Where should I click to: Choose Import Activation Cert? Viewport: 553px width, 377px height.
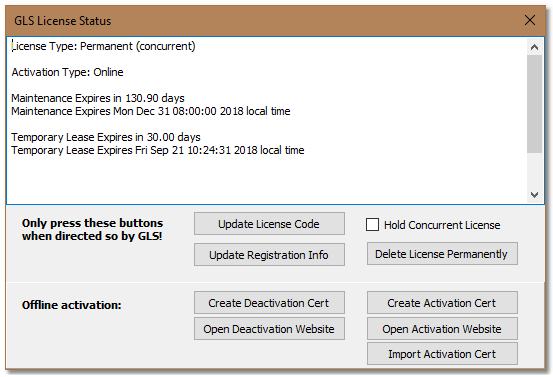442,354
